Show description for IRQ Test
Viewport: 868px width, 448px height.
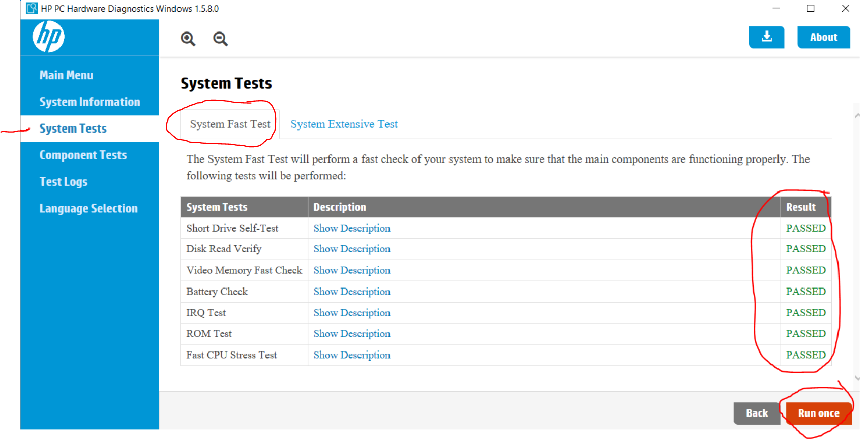(x=352, y=313)
